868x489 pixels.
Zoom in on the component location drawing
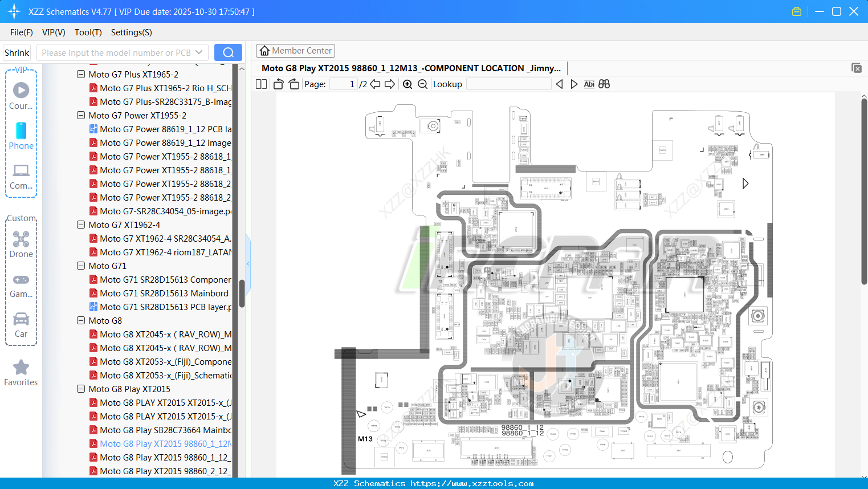[x=407, y=84]
